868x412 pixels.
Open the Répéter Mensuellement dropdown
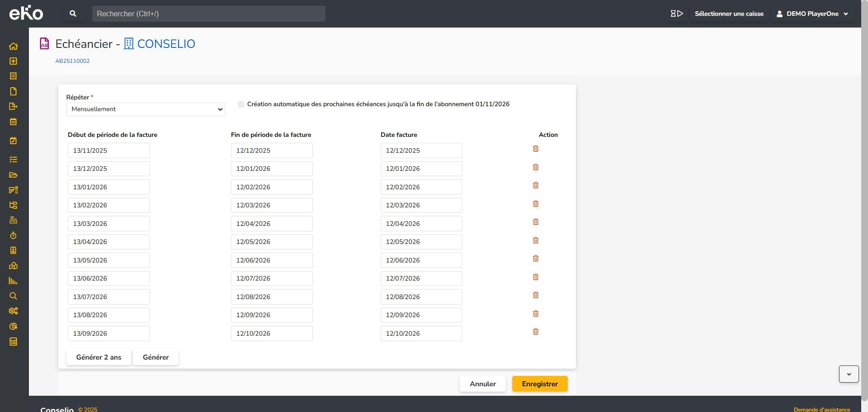pyautogui.click(x=146, y=109)
